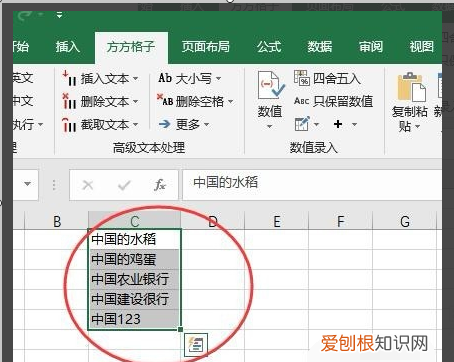
Task: Click the Rounding (四舍五入) icon
Action: pyautogui.click(x=302, y=78)
